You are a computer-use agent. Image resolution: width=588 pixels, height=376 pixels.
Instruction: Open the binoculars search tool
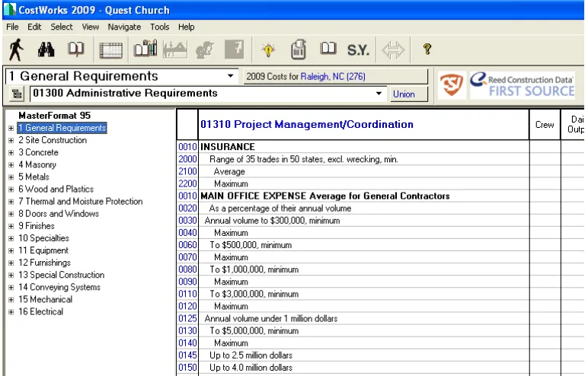tap(46, 49)
